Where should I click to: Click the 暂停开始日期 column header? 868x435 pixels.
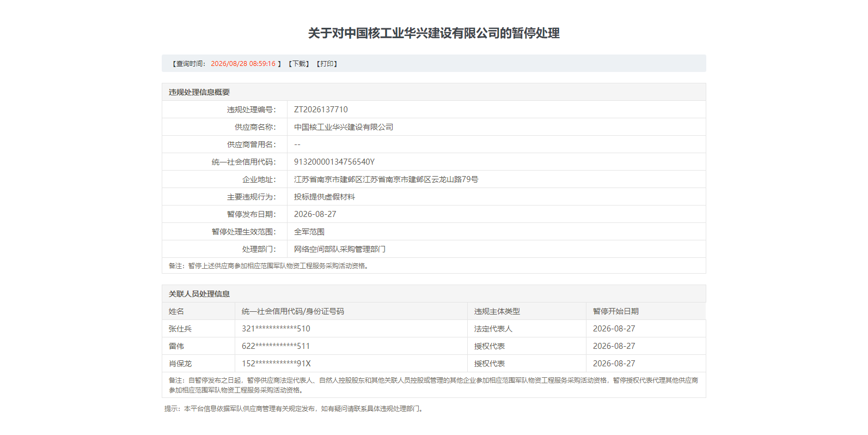point(616,311)
